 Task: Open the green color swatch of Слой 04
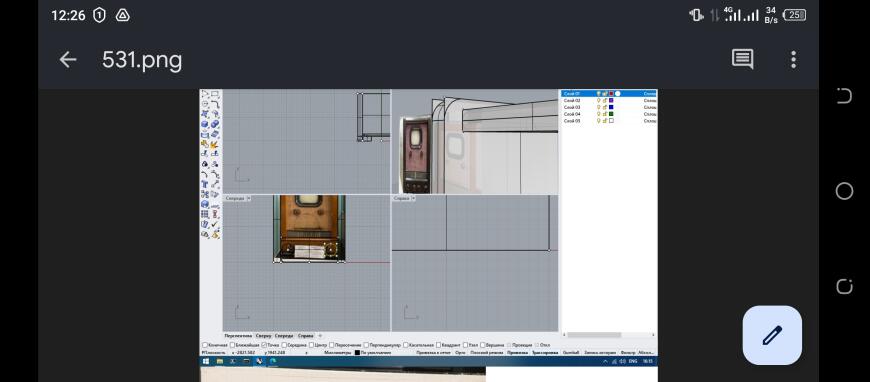coord(611,114)
